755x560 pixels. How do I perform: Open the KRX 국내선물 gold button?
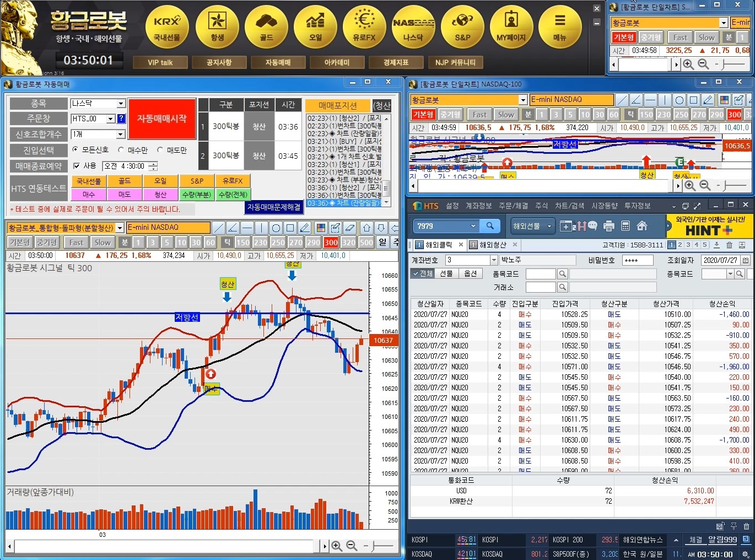coord(166,26)
